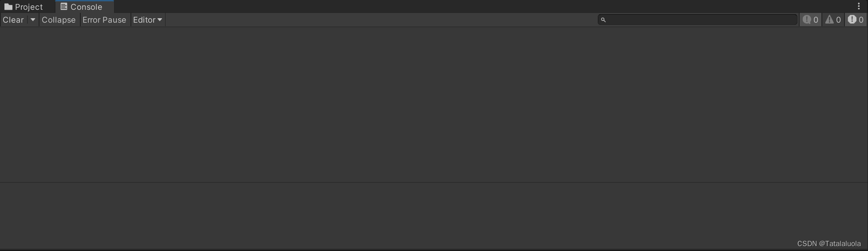This screenshot has width=868, height=251.
Task: Expand the Editor dropdown using its arrow
Action: tap(160, 20)
